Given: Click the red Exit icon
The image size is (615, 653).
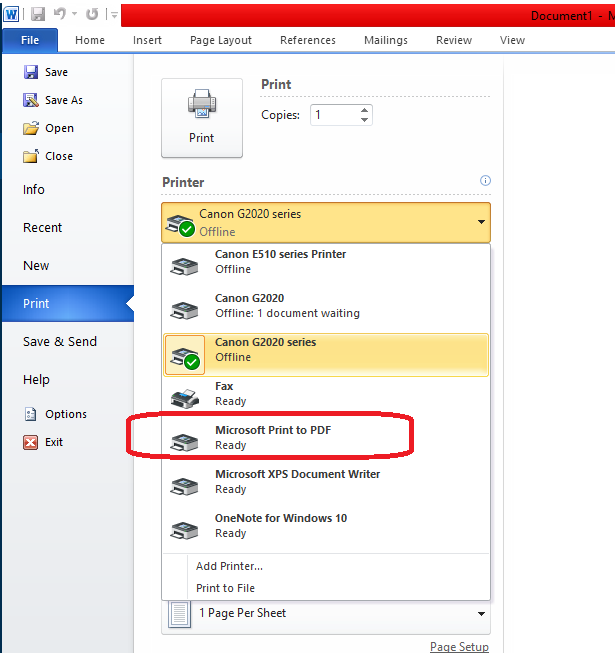Looking at the screenshot, I should point(31,442).
